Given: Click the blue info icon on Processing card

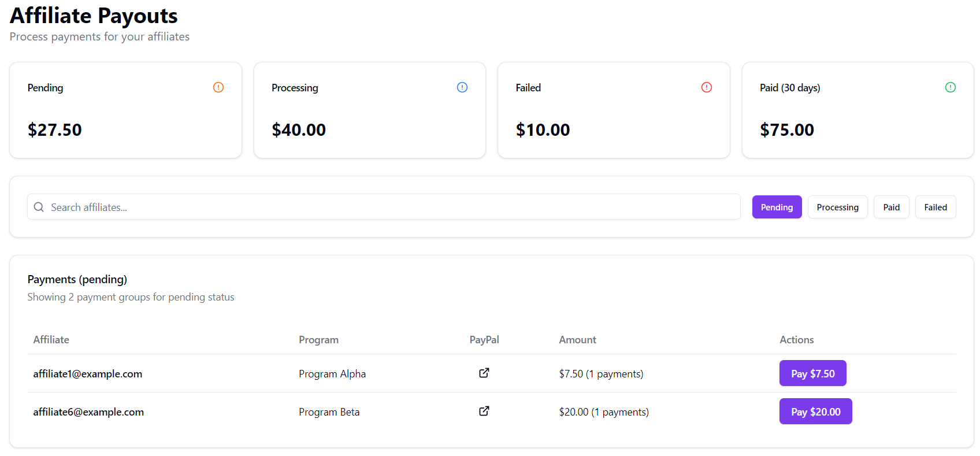Looking at the screenshot, I should (462, 87).
